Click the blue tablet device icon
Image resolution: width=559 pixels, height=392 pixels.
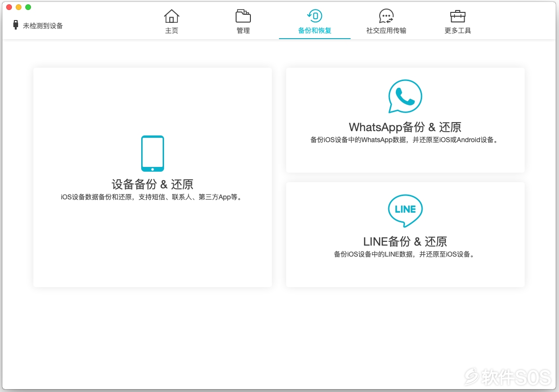pos(153,153)
